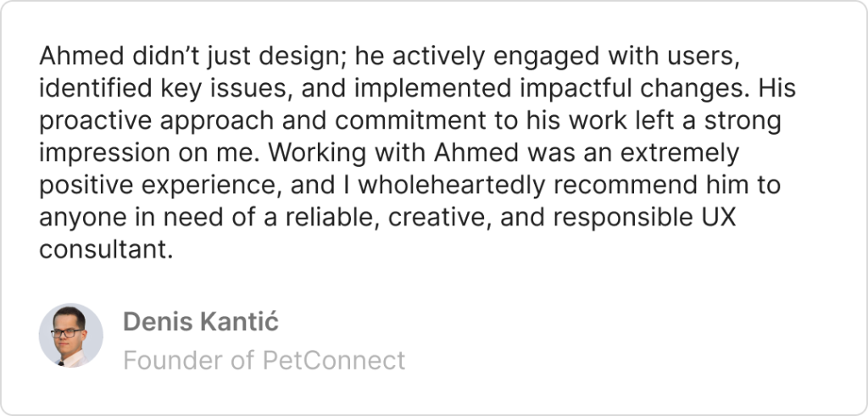
Task: Select the name Denis Kantić
Action: 200,322
